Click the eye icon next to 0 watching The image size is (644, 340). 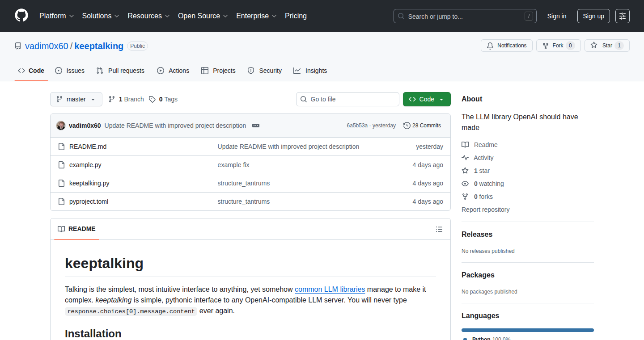pos(465,184)
